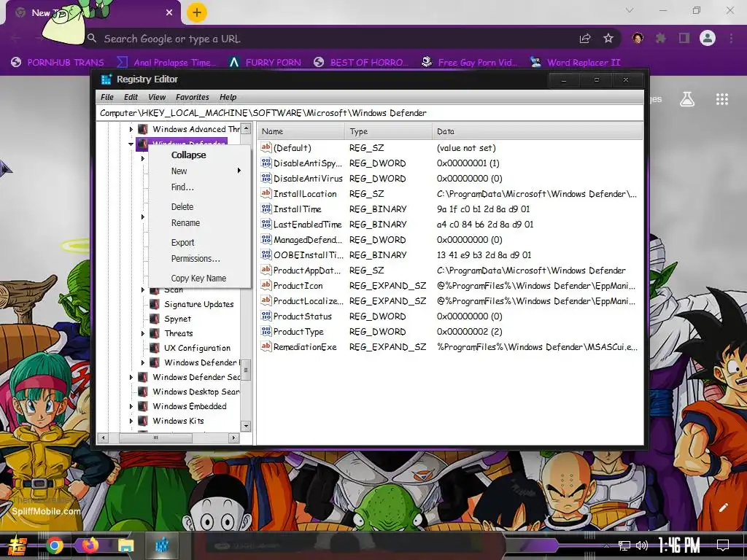Bookmark this page with the star icon
This screenshot has height=560, width=747.
pyautogui.click(x=608, y=38)
